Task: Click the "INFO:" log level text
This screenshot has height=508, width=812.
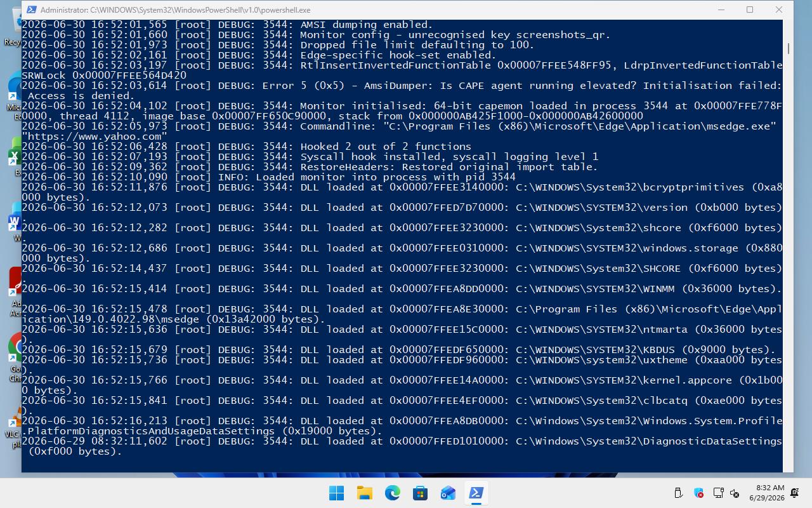Action: click(233, 177)
